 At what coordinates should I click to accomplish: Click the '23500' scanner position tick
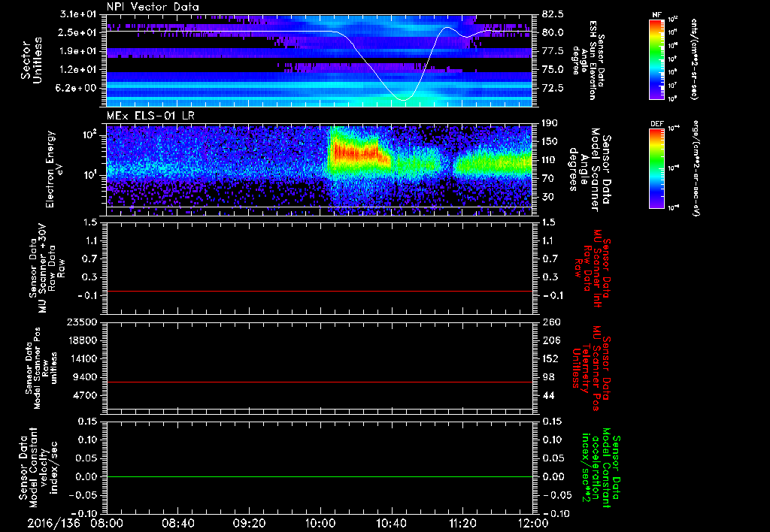point(82,322)
